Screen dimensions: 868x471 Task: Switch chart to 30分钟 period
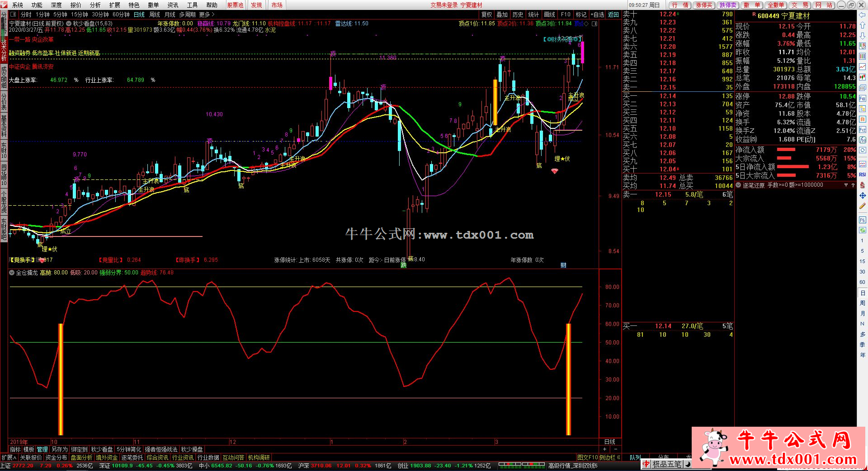[100, 14]
